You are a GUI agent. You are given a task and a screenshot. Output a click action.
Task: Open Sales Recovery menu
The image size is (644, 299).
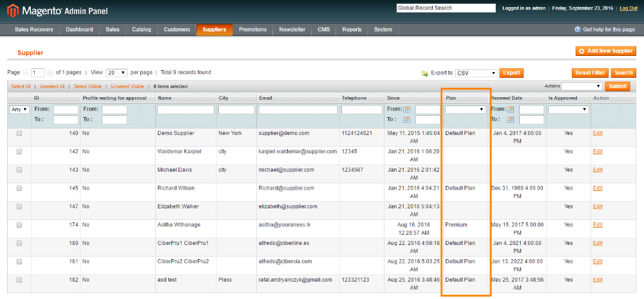point(34,30)
